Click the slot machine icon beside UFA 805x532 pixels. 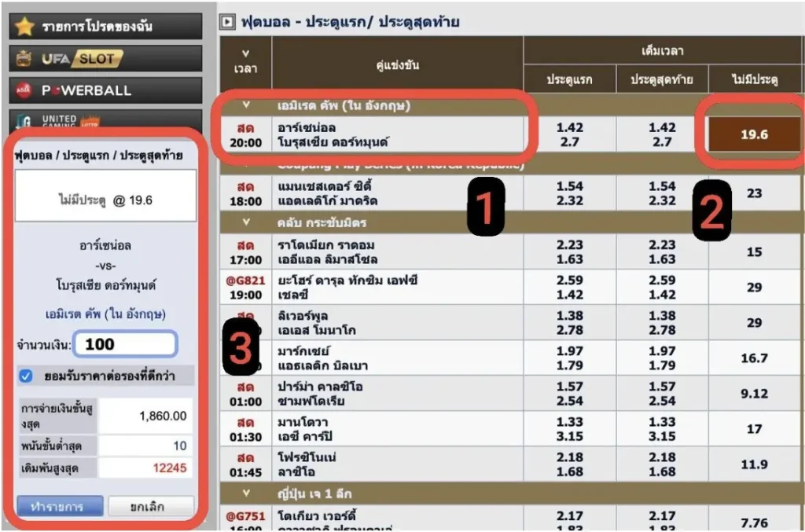[24, 58]
